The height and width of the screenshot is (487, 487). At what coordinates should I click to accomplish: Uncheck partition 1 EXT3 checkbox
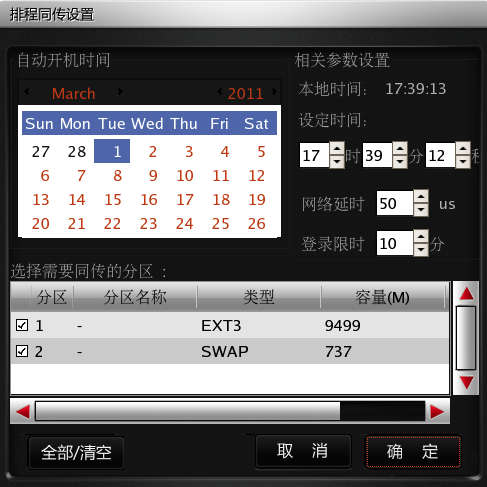[x=22, y=325]
